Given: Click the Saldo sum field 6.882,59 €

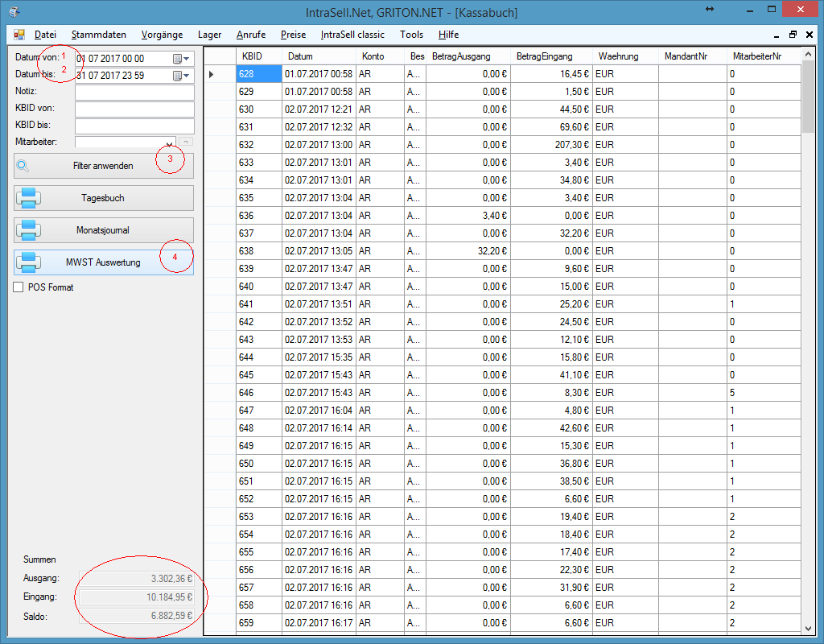Looking at the screenshot, I should click(137, 616).
